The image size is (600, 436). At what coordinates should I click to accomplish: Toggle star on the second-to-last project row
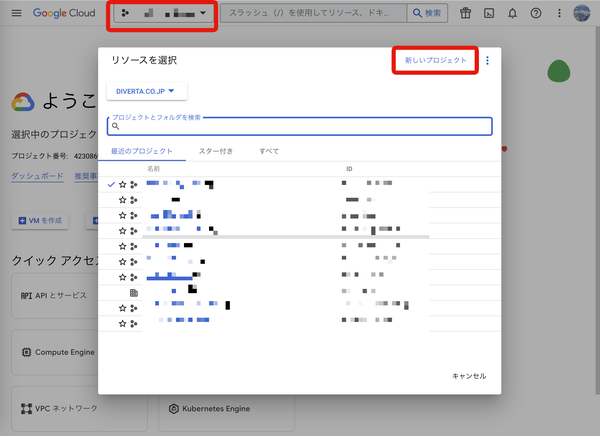[x=122, y=308]
